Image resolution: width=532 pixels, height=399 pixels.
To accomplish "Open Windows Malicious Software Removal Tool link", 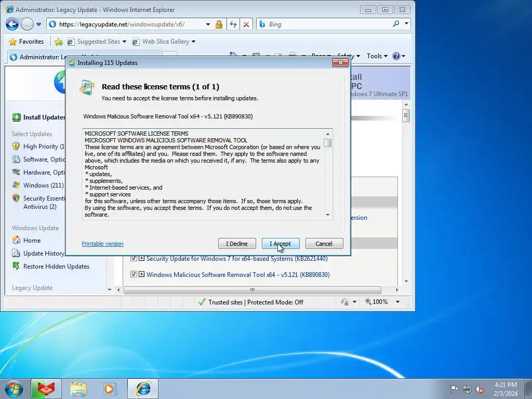I will [x=238, y=274].
